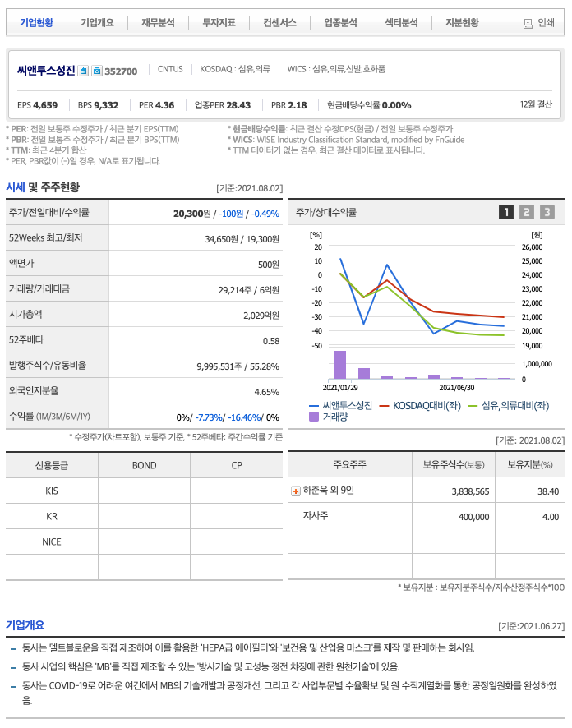Open the 재무분석 tab
This screenshot has width=572, height=728.
click(159, 22)
